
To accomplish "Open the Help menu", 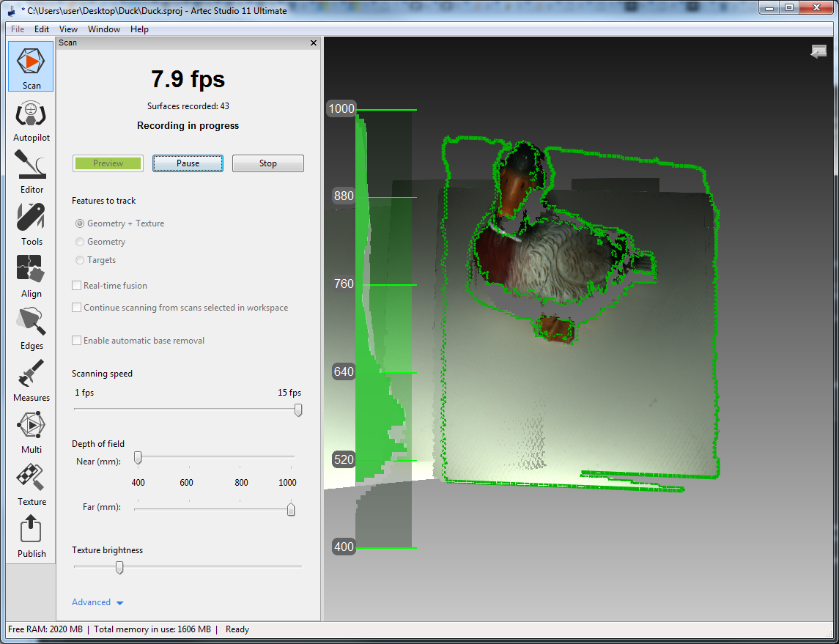I will (x=139, y=29).
